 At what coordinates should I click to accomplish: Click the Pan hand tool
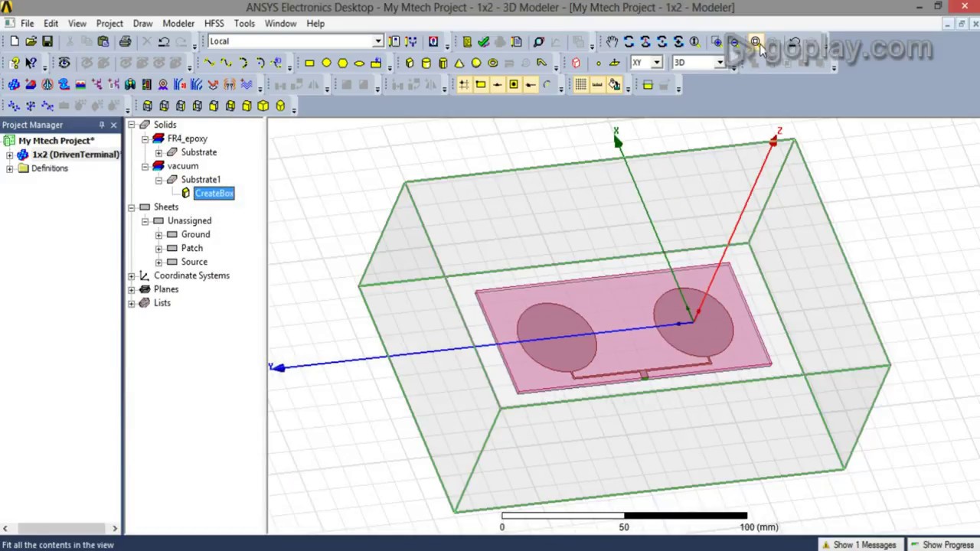point(612,41)
